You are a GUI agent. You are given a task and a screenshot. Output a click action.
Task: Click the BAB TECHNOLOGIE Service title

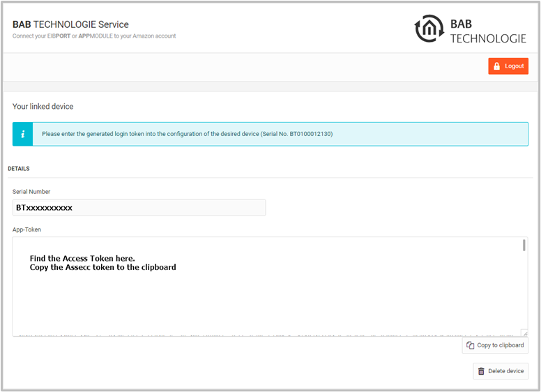pos(70,24)
